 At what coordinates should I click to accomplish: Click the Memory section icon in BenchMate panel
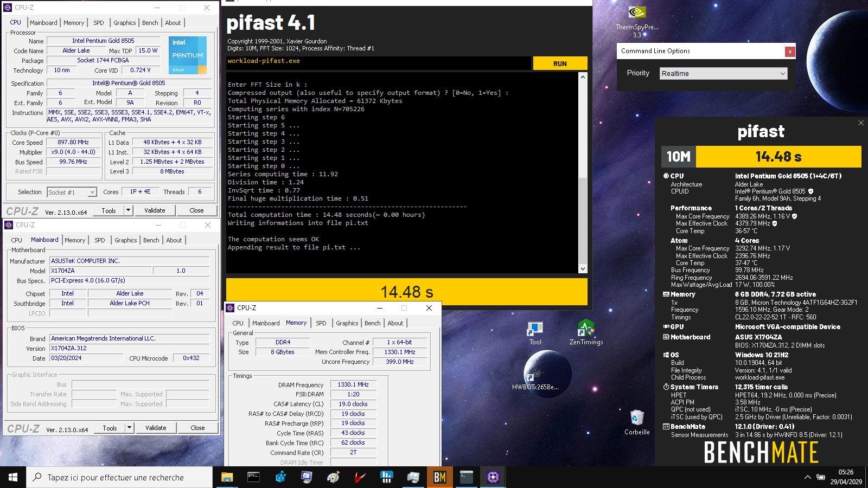click(x=666, y=294)
